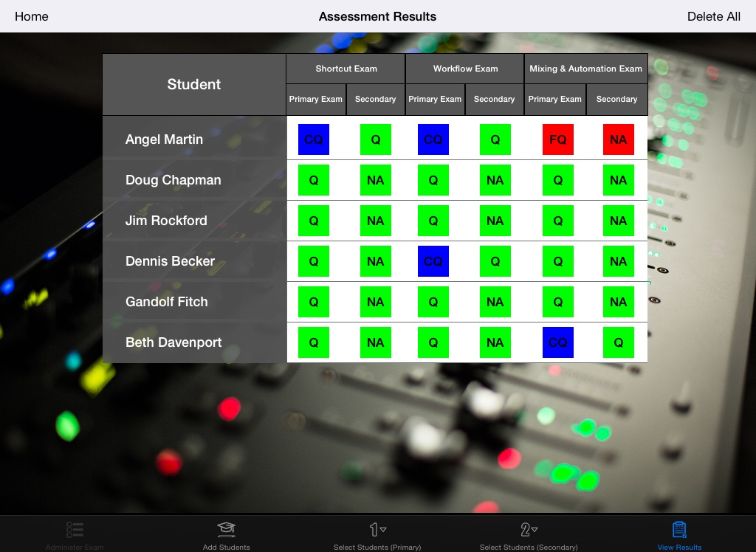Open the View Results clipboard icon
The width and height of the screenshot is (756, 552).
[679, 530]
